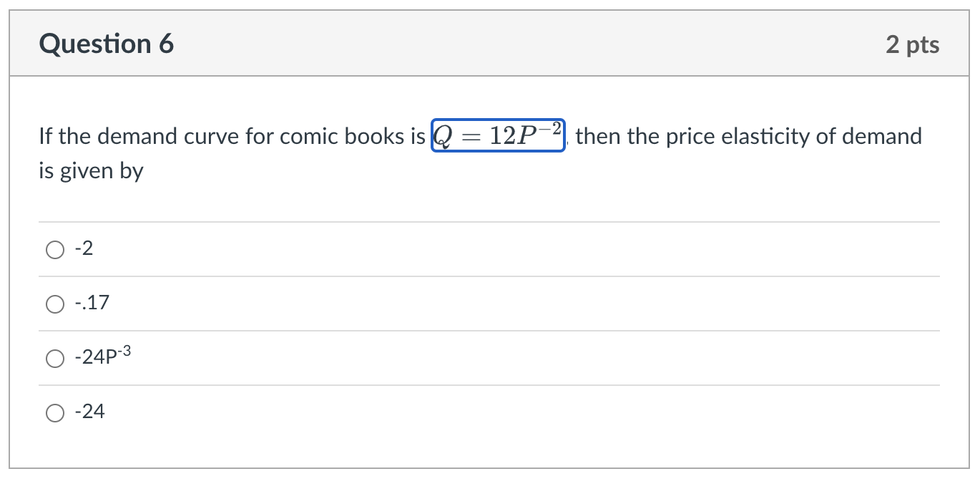Click the -24P^-3 answer label text
This screenshot has width=980, height=494.
coord(103,356)
